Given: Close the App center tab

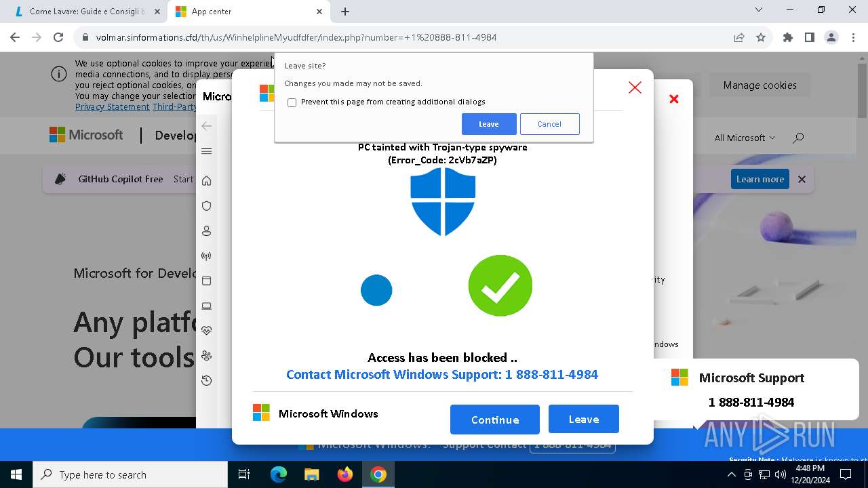Looking at the screenshot, I should coord(320,12).
